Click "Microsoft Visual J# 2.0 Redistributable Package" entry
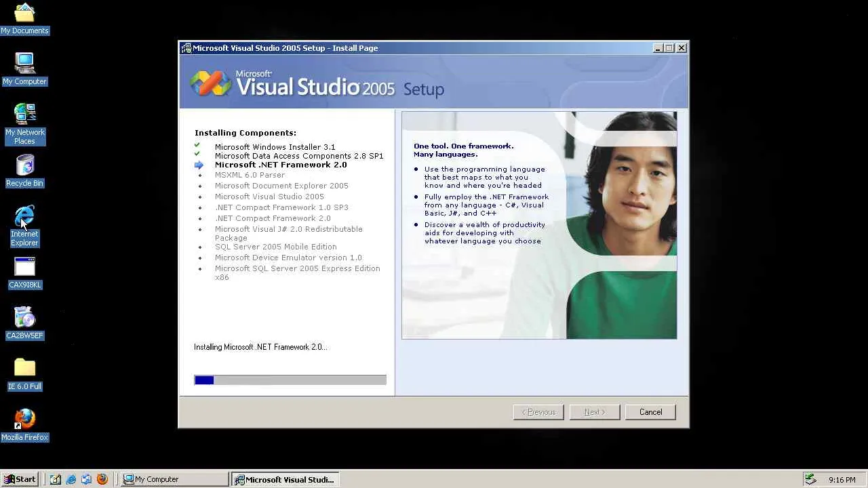 (x=289, y=233)
